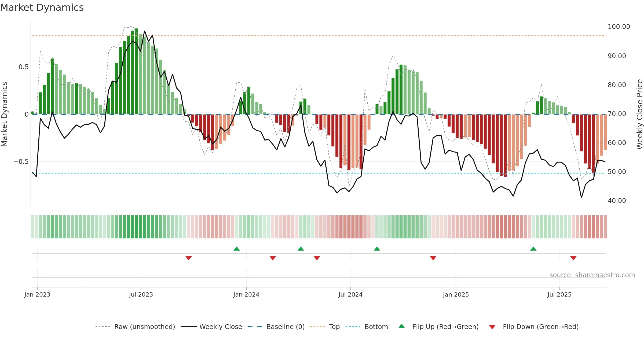Click the Jan 2024 axis label
644x362 pixels.
pos(246,295)
